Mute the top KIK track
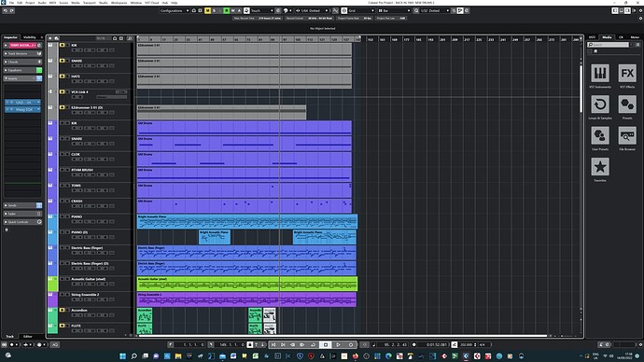Image resolution: width=644 pixels, height=362 pixels. pyautogui.click(x=62, y=45)
